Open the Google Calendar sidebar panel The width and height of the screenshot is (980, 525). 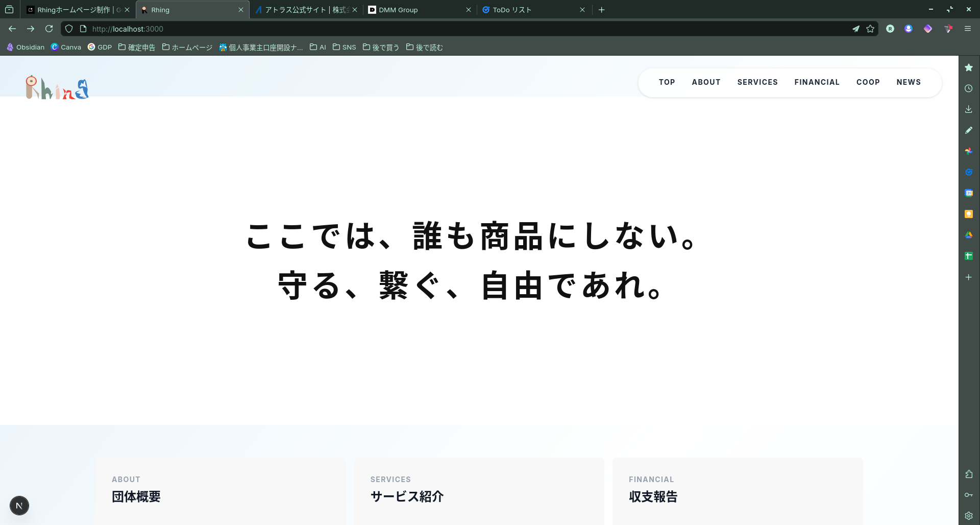968,193
